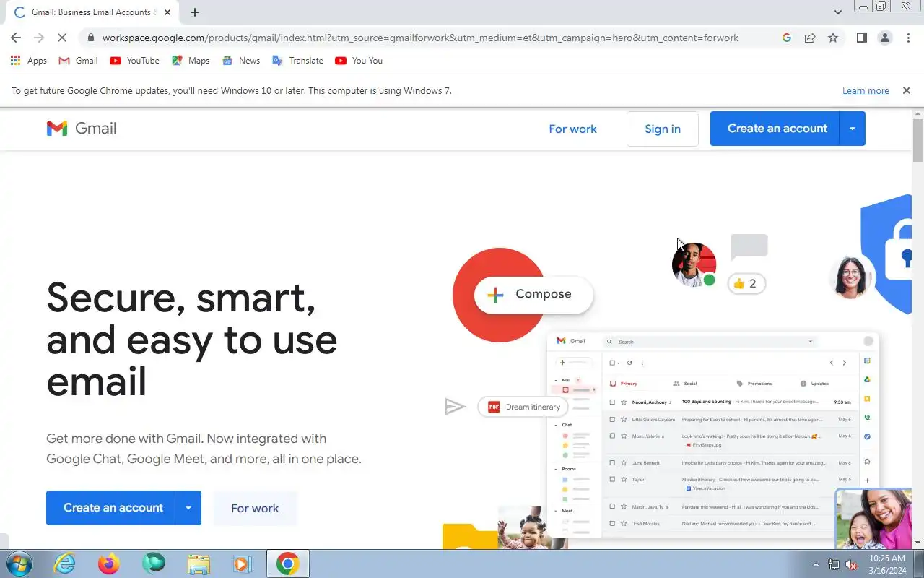Open Apps bookmark in bookmarks bar
Screen dimensions: 924x578
tap(29, 61)
